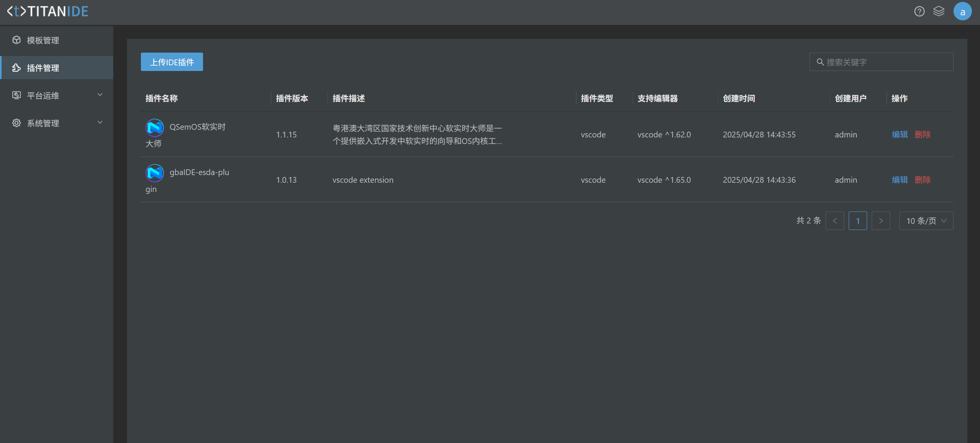Click the 模板管理 cube icon

click(17, 40)
